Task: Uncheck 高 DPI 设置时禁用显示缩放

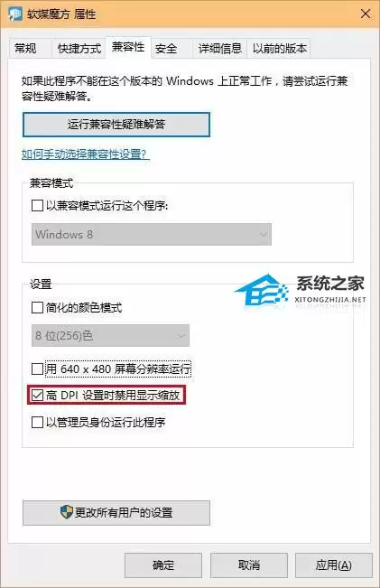Action: coord(38,396)
